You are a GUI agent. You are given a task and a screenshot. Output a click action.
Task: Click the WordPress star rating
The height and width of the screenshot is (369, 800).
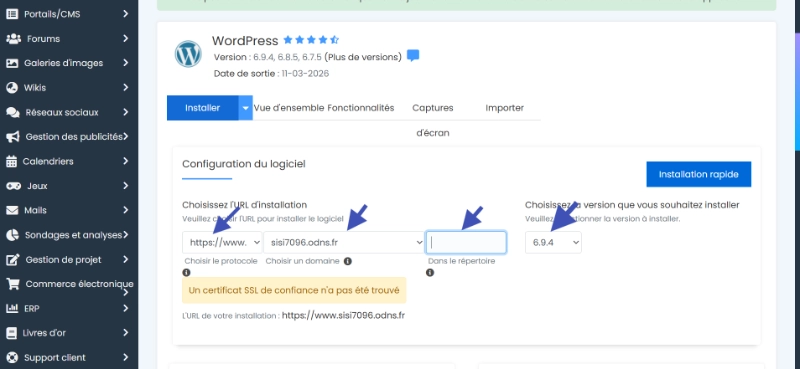tap(311, 40)
